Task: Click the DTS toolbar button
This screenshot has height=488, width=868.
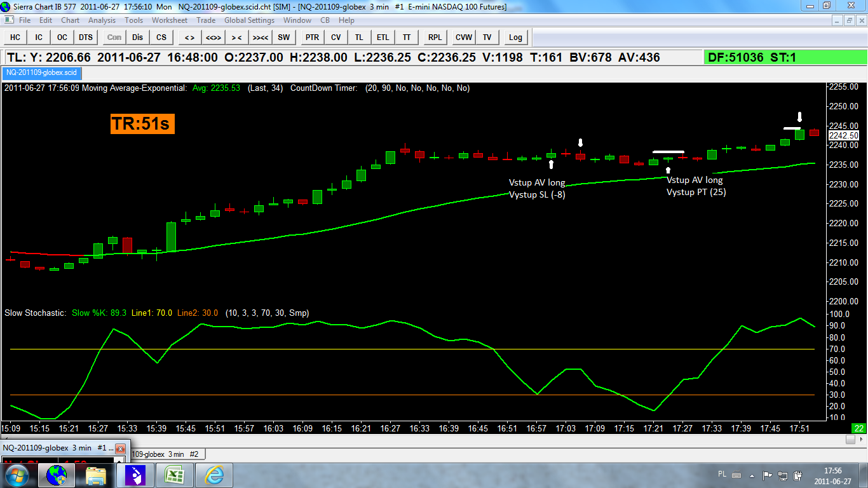Action: (x=86, y=37)
